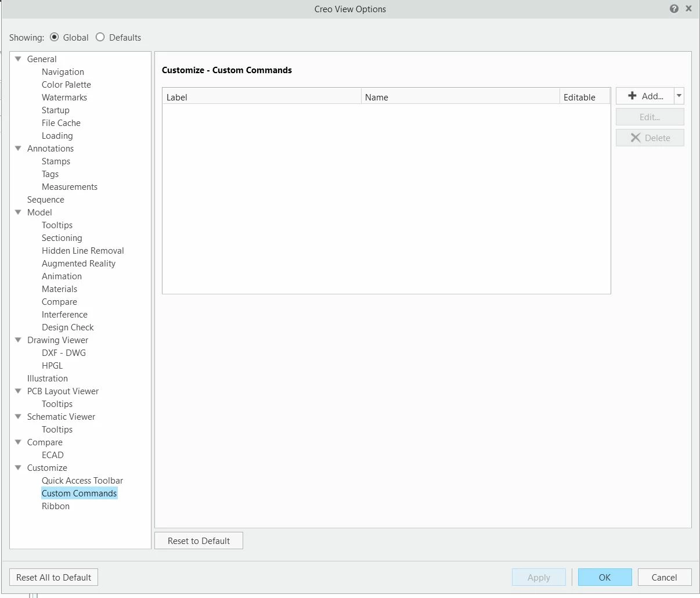Click Reset to Default

[199, 541]
